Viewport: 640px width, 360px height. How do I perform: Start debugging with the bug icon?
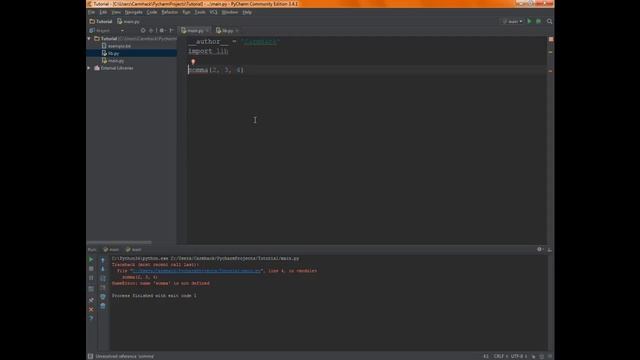click(538, 21)
